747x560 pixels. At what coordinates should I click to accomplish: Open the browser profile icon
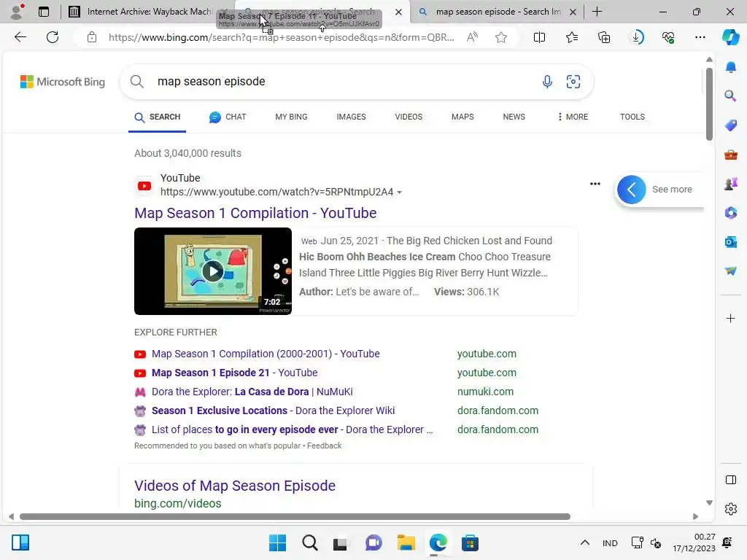tap(18, 12)
